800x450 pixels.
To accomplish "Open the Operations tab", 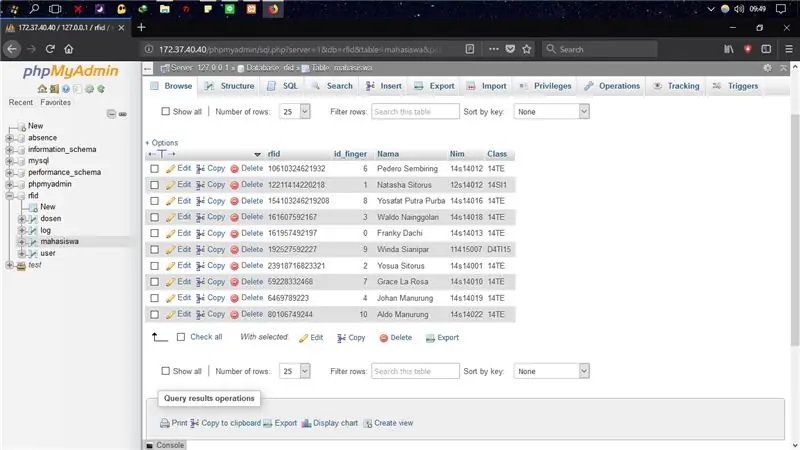I will [612, 86].
